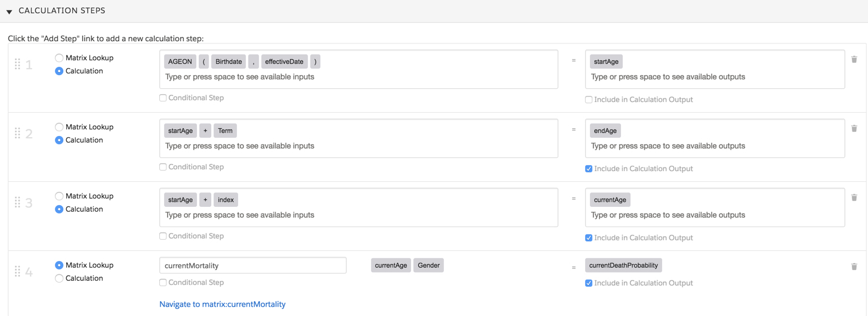The width and height of the screenshot is (868, 316).
Task: Select the currentAge output token in step 3
Action: pos(610,200)
